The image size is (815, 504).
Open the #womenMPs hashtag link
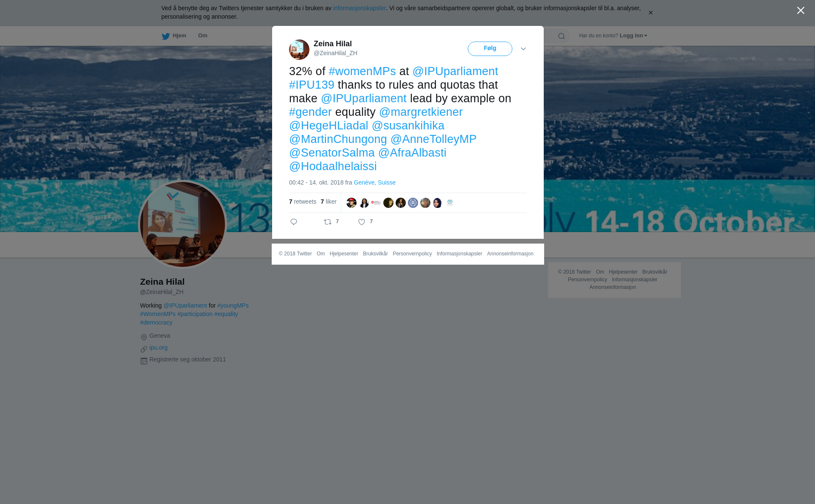point(362,71)
